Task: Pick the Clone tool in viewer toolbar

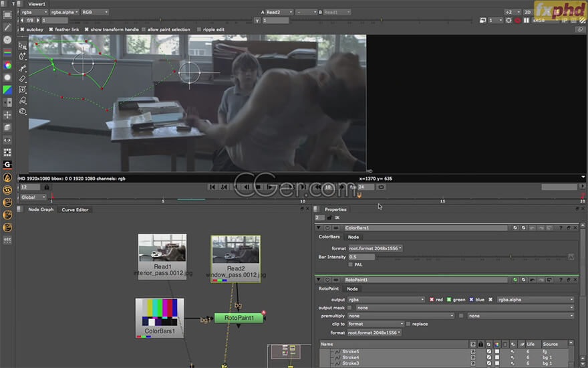Action: point(23,90)
